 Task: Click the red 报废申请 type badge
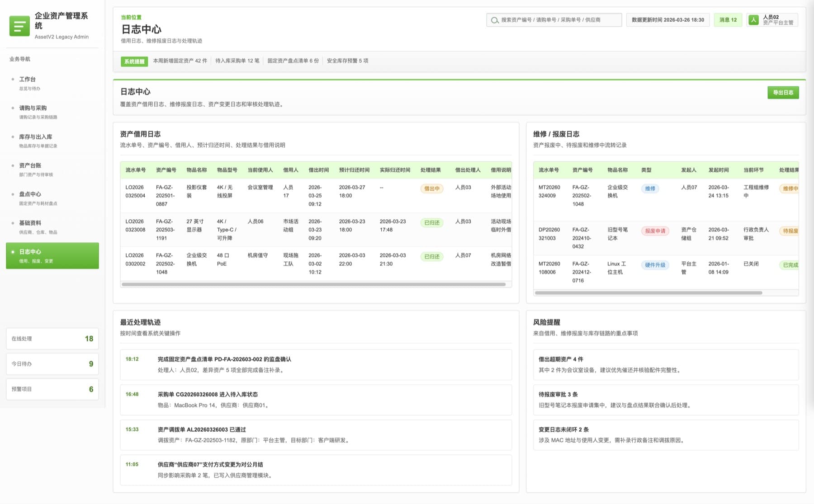tap(655, 231)
